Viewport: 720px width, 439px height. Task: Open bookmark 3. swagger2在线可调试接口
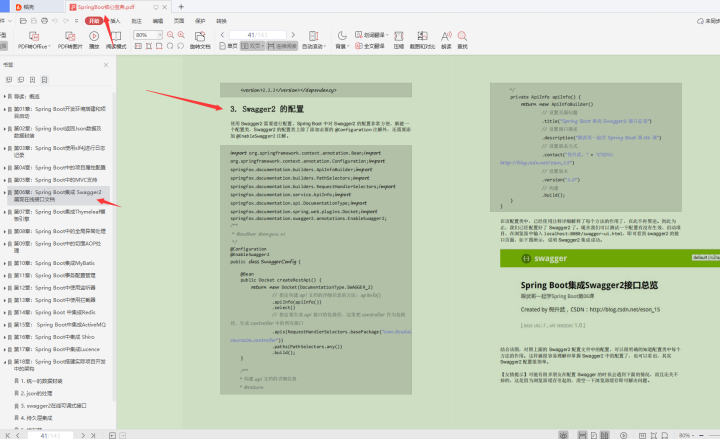click(x=53, y=406)
